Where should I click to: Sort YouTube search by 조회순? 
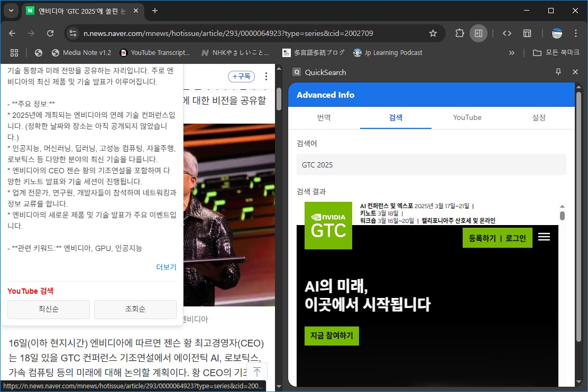pyautogui.click(x=135, y=309)
